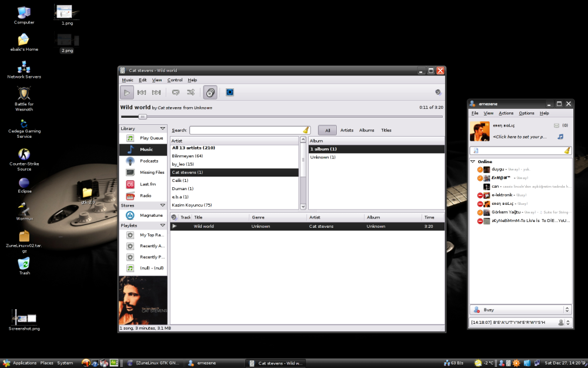Toggle the browse view button with the CD stack icon
588x368 pixels.
[211, 92]
